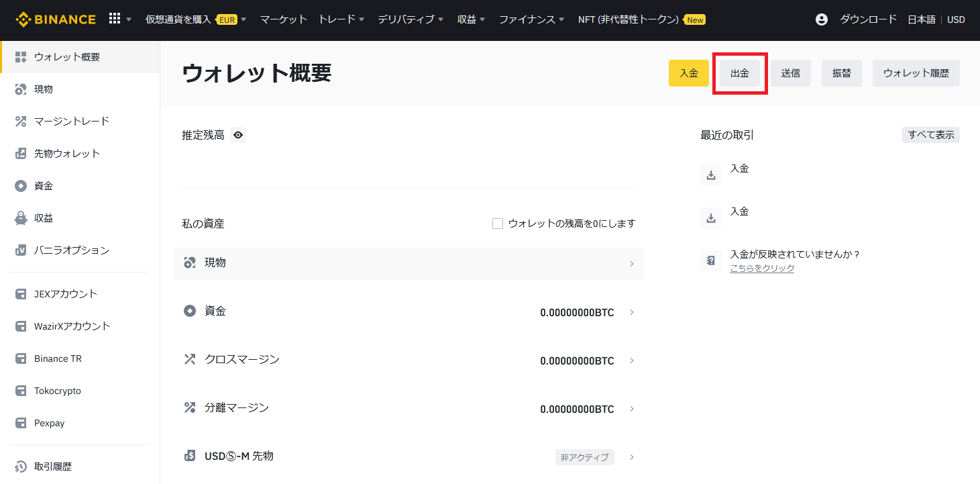Click the Binance TR wallet icon
Screen dimensions: 980x484
pyautogui.click(x=21, y=358)
